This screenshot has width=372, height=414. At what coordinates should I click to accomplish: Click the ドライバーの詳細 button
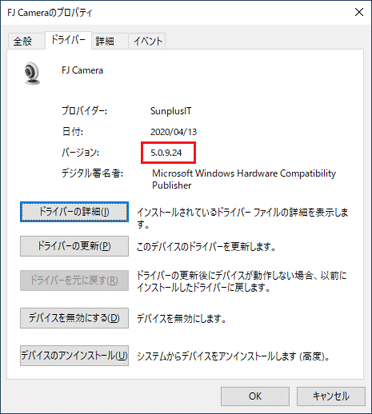pos(74,212)
